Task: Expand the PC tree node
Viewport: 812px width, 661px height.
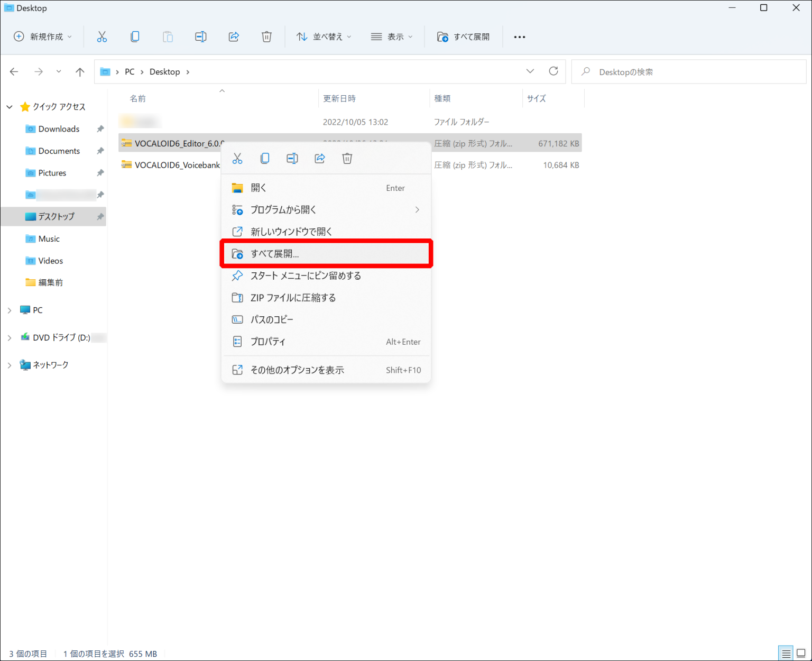Action: pos(10,310)
